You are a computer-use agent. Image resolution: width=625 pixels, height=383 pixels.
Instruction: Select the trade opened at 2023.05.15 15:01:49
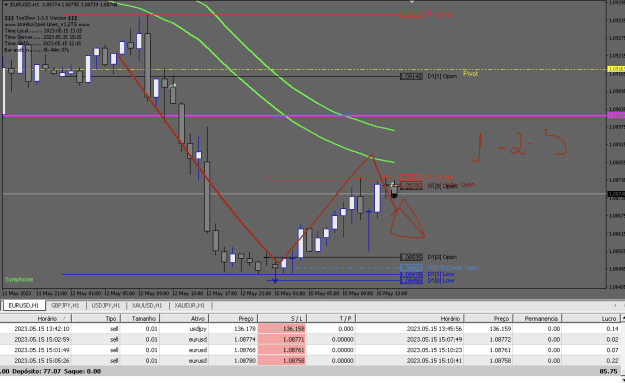[310, 350]
